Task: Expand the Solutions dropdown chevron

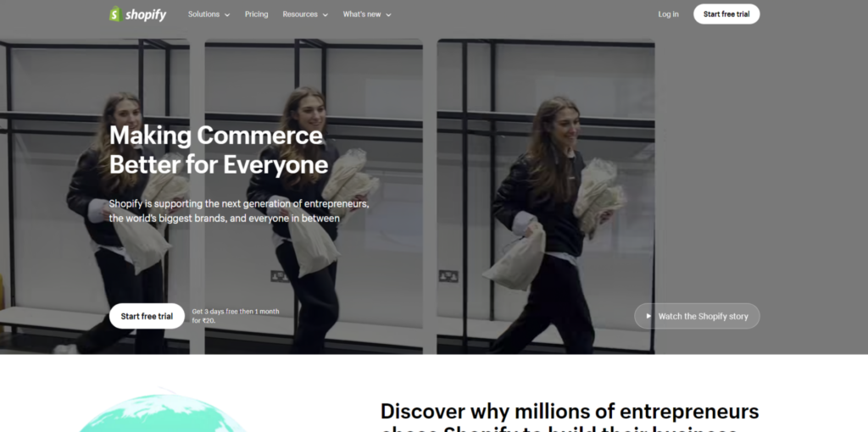Action: [x=227, y=15]
